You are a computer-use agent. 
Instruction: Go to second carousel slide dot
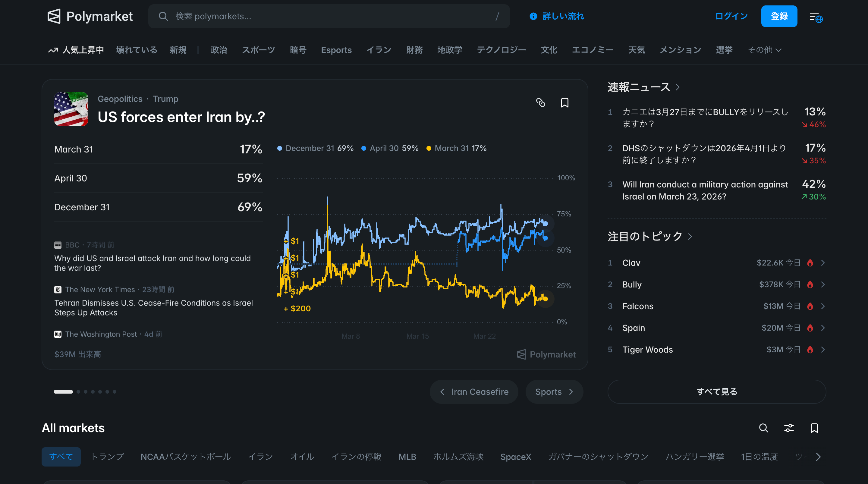pyautogui.click(x=78, y=392)
